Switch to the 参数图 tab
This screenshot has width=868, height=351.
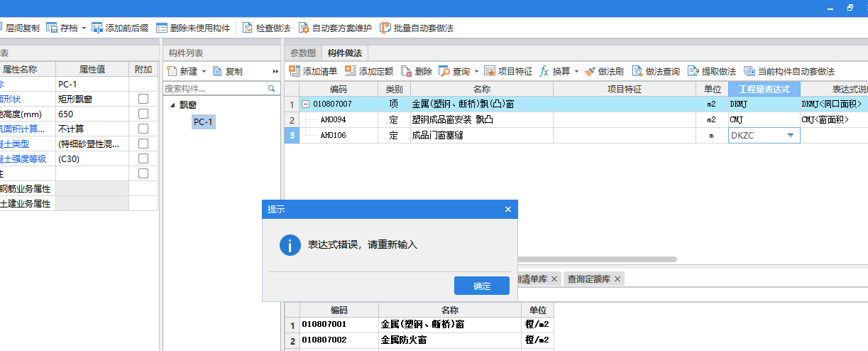click(x=303, y=53)
